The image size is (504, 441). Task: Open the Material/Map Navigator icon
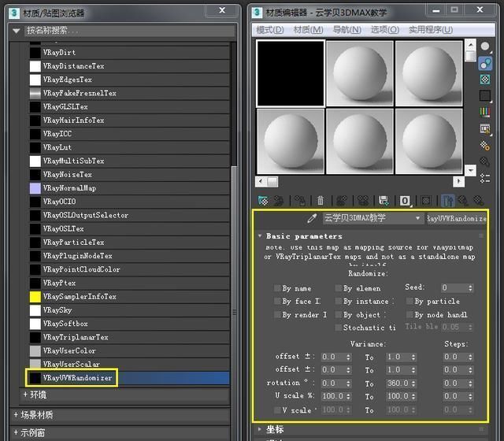485,178
